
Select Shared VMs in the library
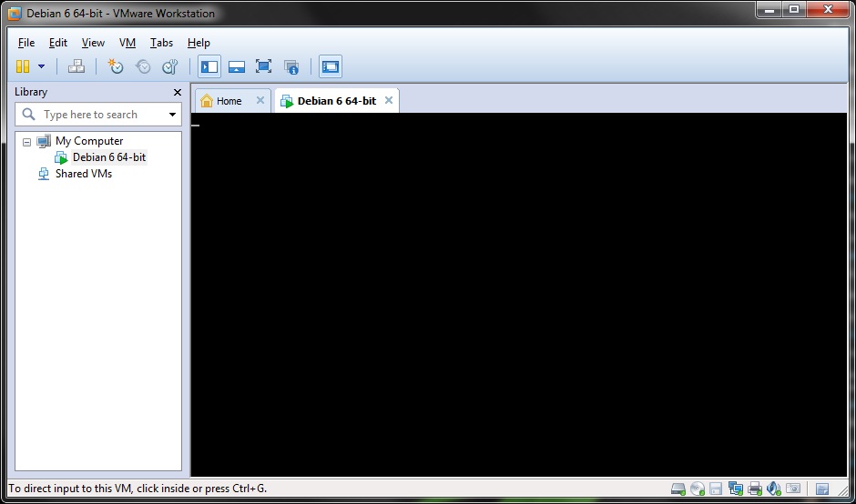coord(83,174)
